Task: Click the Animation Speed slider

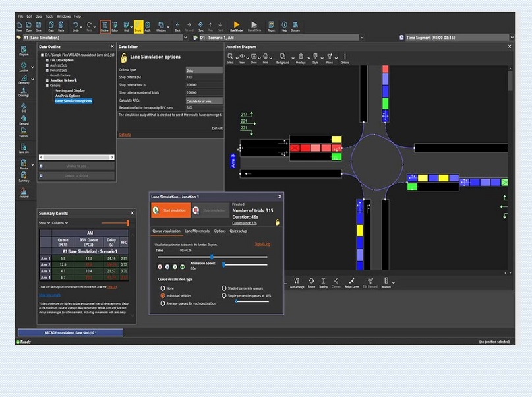Action: [224, 264]
